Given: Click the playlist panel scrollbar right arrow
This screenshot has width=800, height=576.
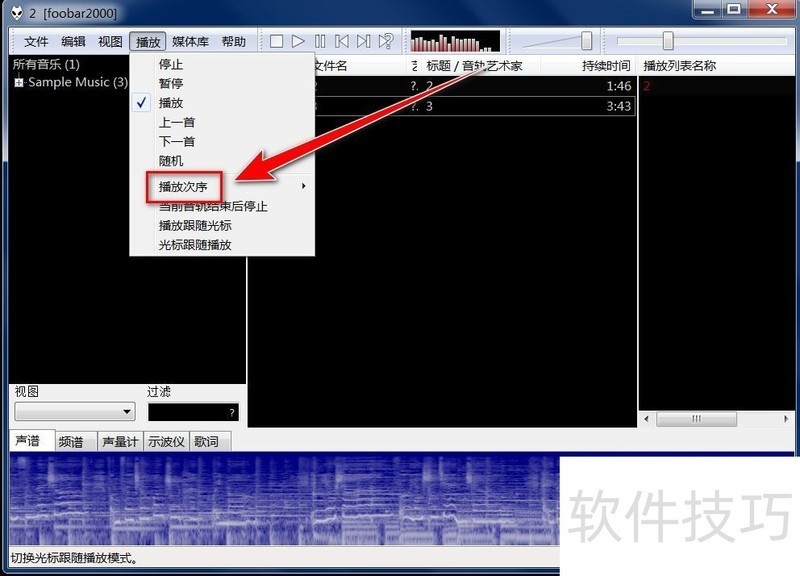Looking at the screenshot, I should click(786, 419).
